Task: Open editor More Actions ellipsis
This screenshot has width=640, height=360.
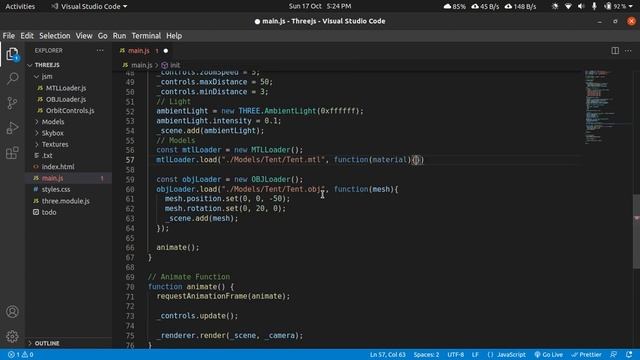Action: pos(628,51)
